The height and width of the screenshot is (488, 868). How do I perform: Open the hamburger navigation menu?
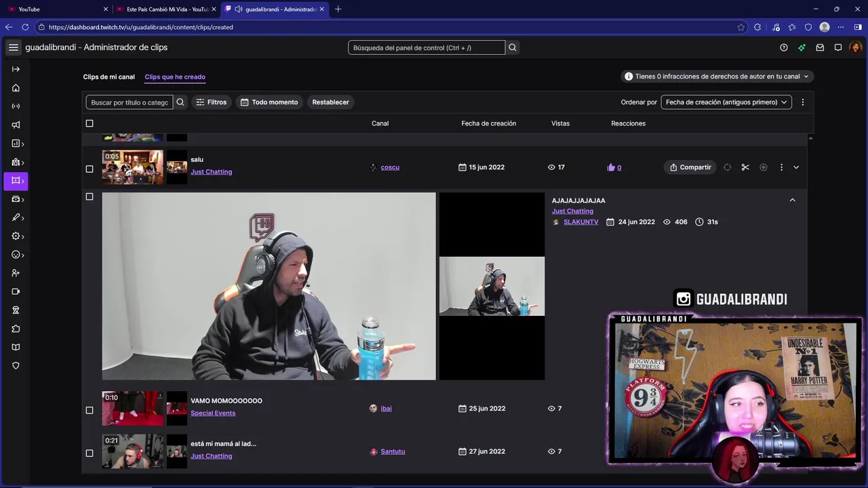tap(14, 47)
